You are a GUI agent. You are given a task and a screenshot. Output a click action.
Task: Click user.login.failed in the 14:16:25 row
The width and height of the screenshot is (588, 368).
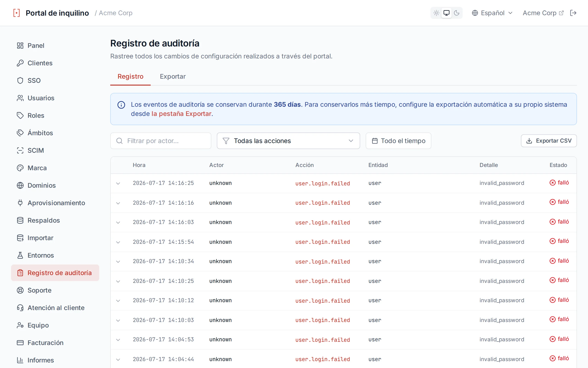click(x=322, y=184)
